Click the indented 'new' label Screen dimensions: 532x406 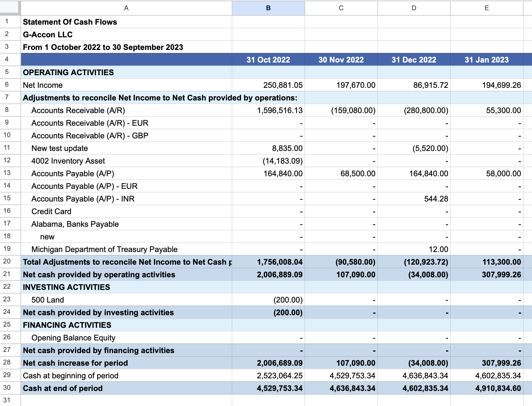tap(47, 237)
